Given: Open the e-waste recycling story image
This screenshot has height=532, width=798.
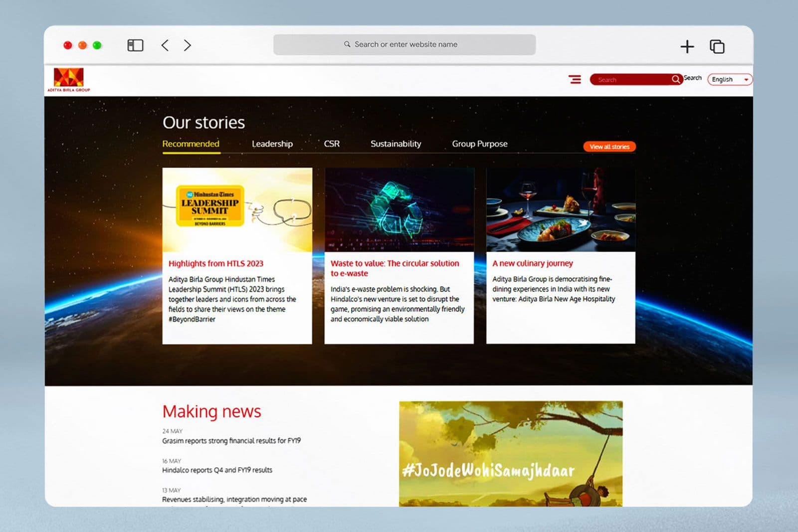Looking at the screenshot, I should click(x=399, y=210).
